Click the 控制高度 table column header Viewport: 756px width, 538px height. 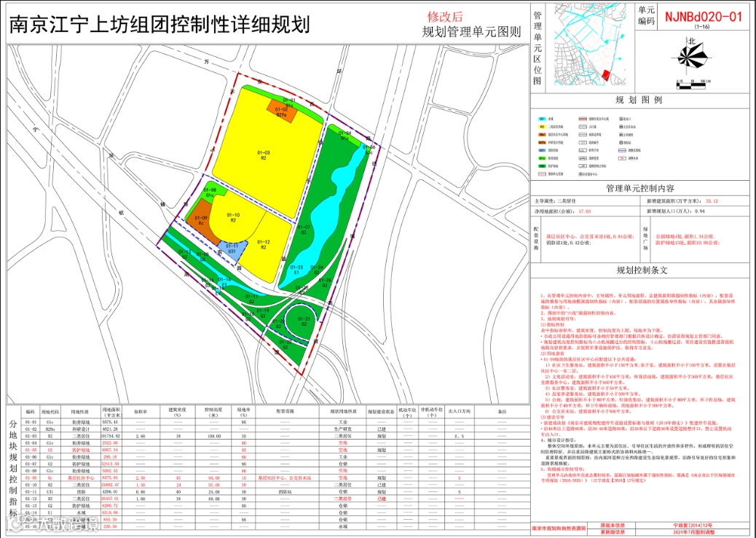point(214,412)
